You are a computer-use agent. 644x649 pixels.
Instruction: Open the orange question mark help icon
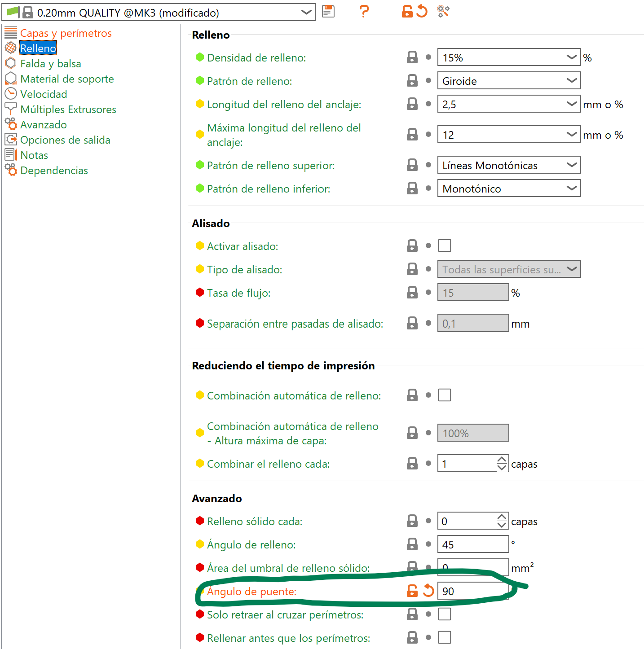coord(364,11)
